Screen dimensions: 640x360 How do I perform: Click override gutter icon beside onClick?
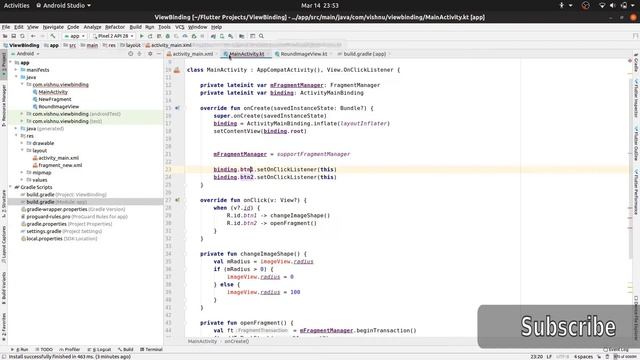(177, 200)
